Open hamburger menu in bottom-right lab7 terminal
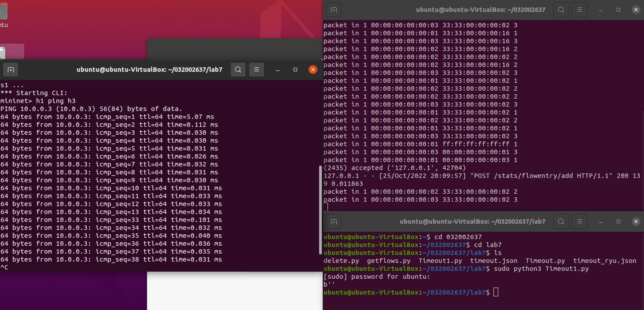 pyautogui.click(x=580, y=221)
